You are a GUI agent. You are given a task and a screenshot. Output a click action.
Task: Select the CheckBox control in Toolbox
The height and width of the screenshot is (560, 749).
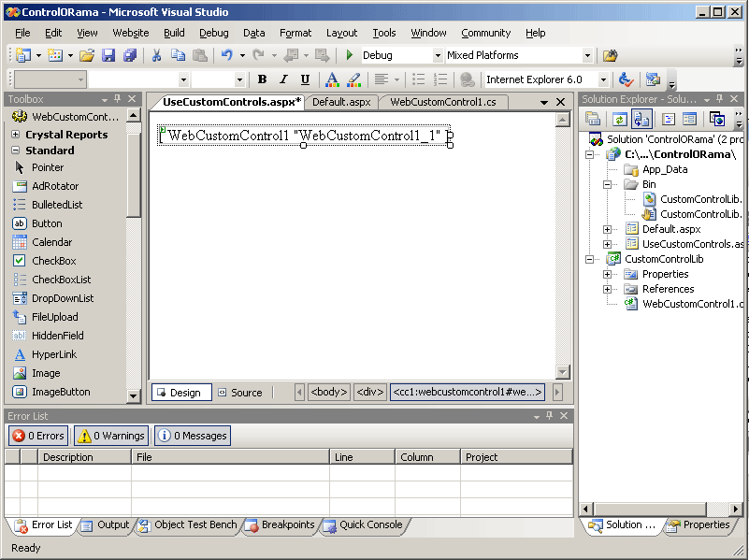(53, 261)
